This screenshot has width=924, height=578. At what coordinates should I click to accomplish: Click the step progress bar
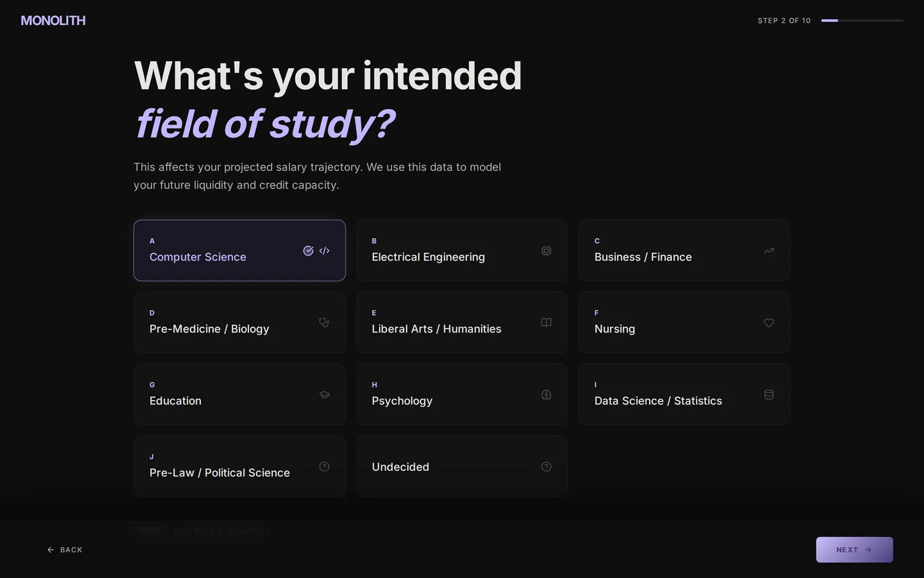tap(862, 21)
